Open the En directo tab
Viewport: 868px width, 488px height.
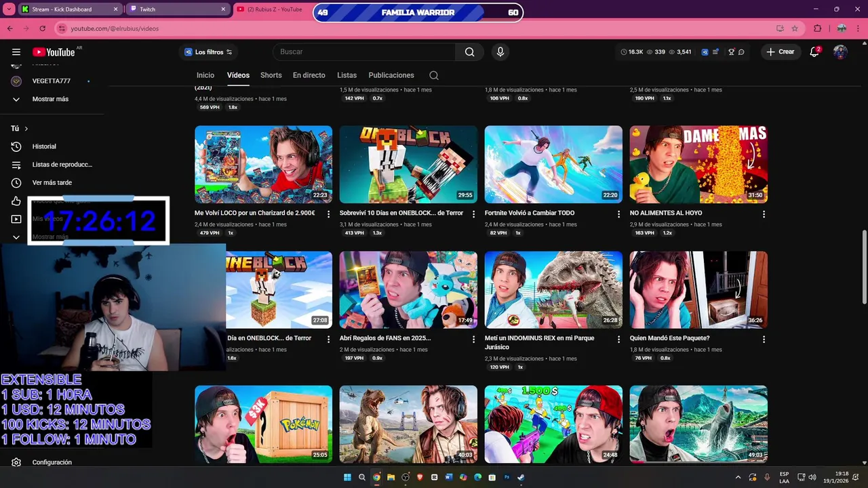click(x=309, y=75)
